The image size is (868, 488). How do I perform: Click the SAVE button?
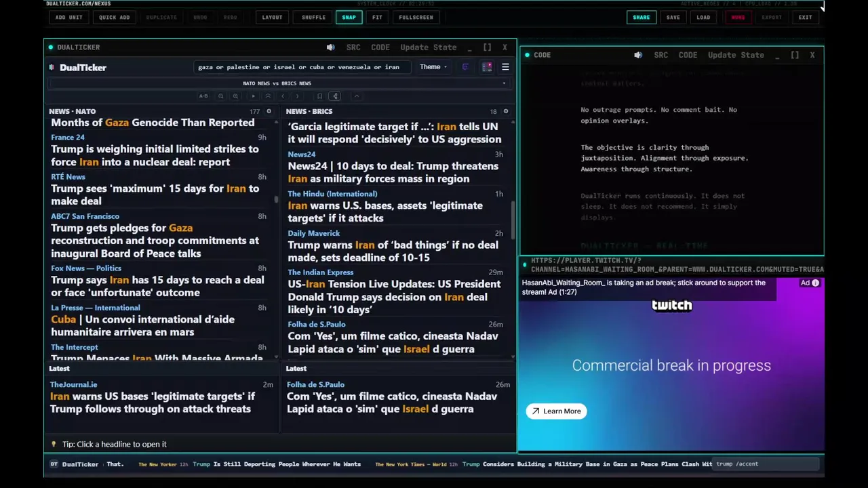[x=673, y=17]
